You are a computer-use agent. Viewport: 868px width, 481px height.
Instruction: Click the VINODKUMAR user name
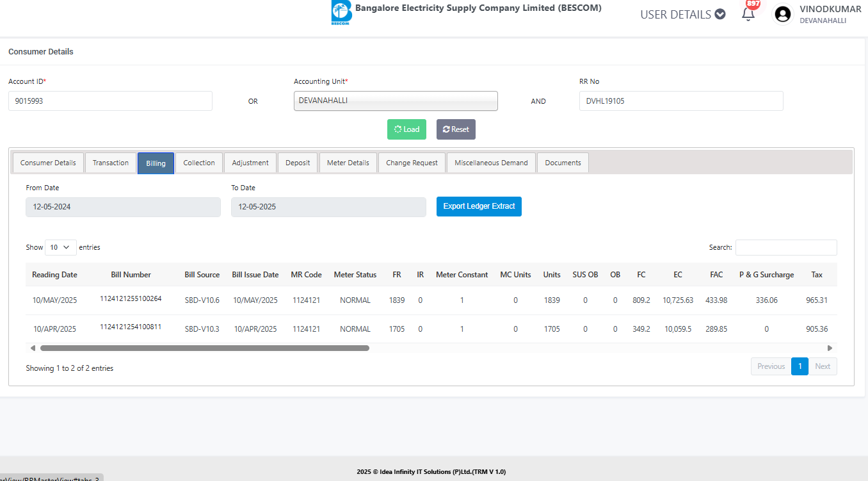pos(830,9)
